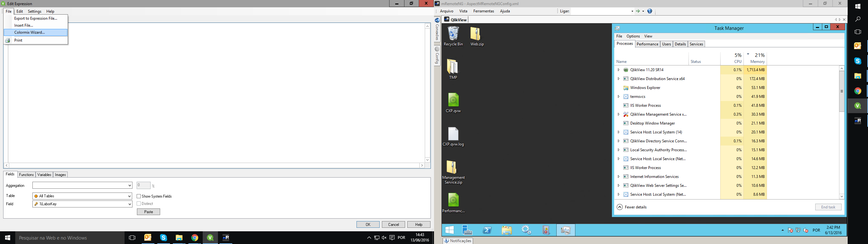Toggle the Distinct checkbox

coord(139,204)
